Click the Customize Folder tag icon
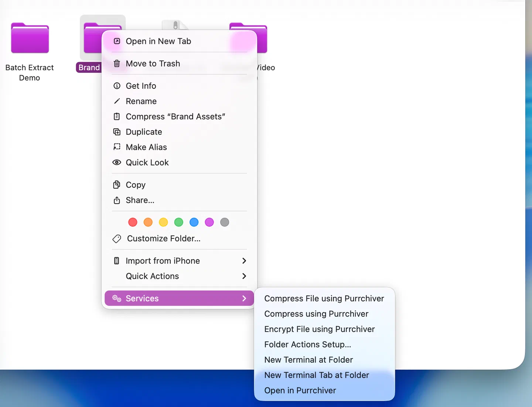 tap(117, 239)
